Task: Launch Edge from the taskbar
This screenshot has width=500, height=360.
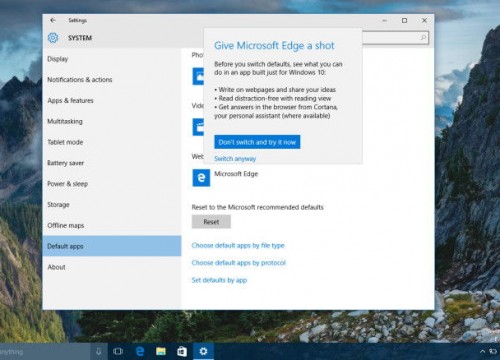Action: point(140,351)
